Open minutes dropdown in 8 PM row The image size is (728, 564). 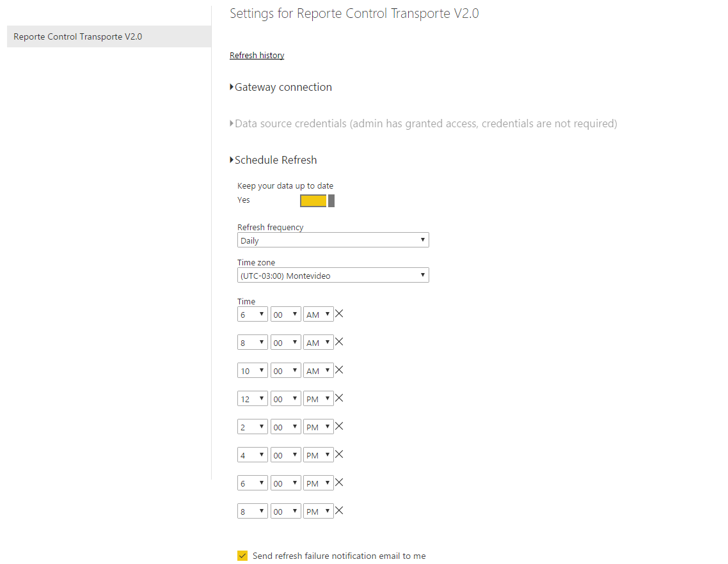point(285,511)
